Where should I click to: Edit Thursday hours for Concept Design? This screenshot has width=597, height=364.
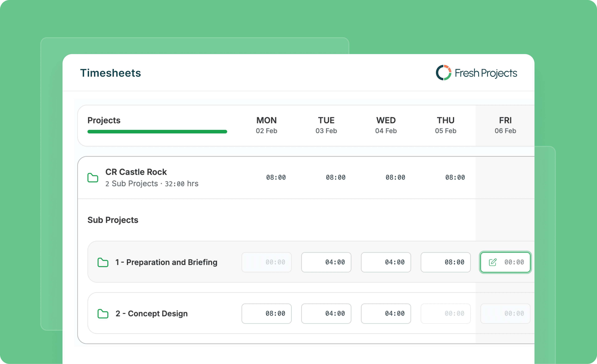coord(446,314)
